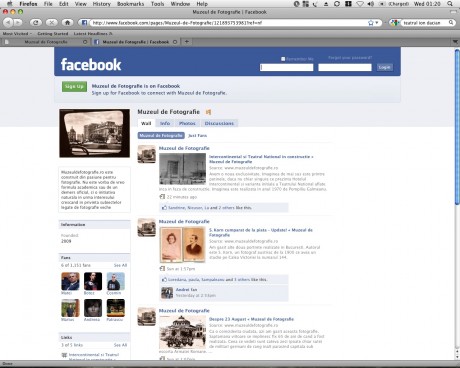Click the green Sign Up button
The image size is (460, 368).
[x=74, y=86]
